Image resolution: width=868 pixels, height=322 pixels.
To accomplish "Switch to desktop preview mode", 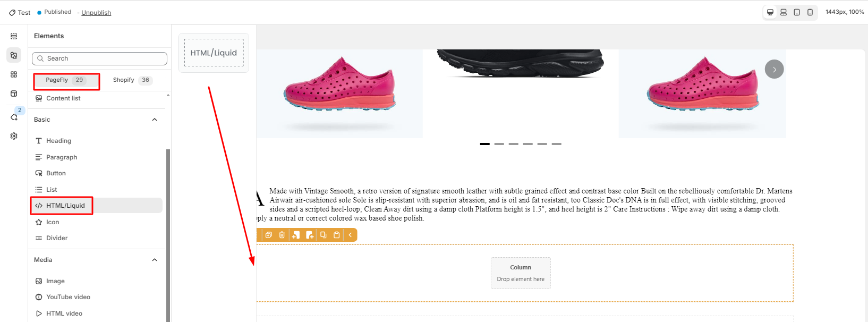I will 770,12.
